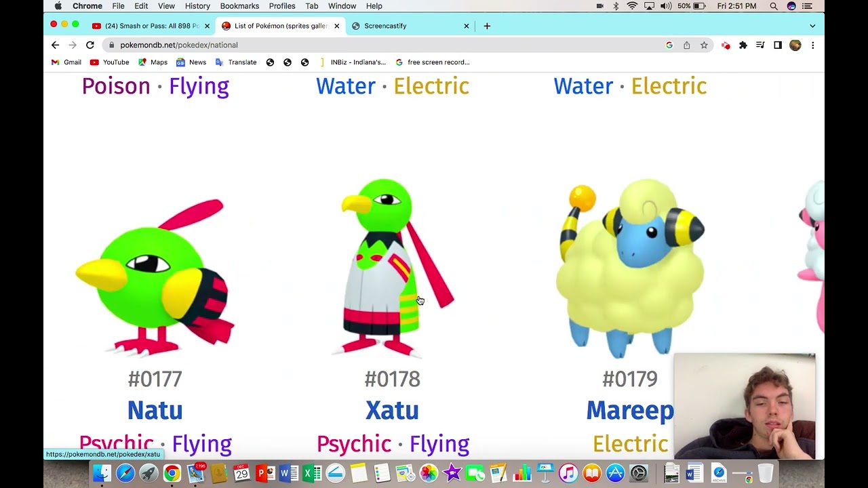Open the Xatu Pokémon name link
Image resolution: width=868 pixels, height=488 pixels.
(392, 410)
